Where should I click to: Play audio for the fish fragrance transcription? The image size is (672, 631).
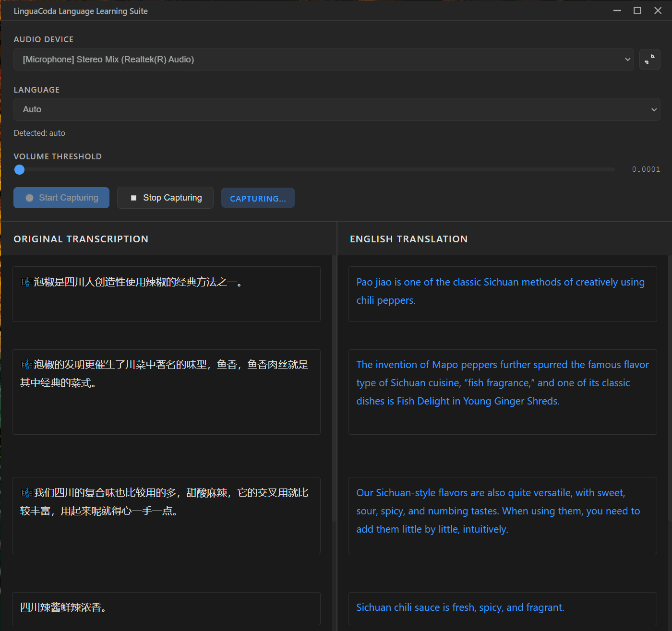(26, 364)
